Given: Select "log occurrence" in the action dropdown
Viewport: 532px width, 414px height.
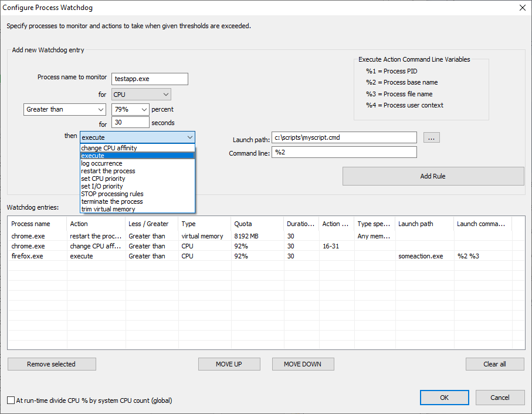Looking at the screenshot, I should pyautogui.click(x=101, y=163).
